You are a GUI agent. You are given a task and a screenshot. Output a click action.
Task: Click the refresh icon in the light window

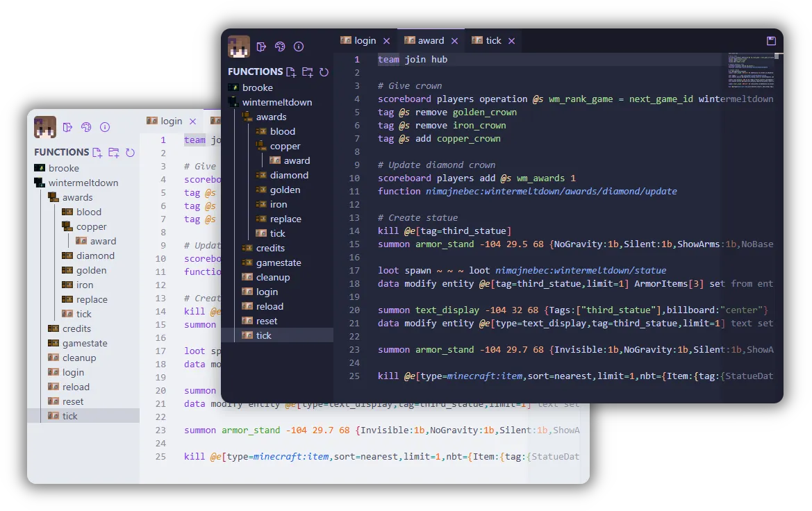click(x=130, y=152)
